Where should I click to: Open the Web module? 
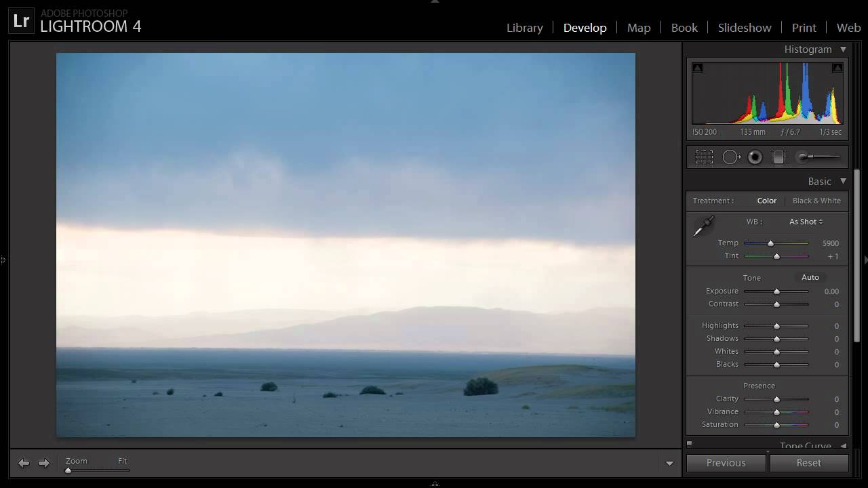848,28
